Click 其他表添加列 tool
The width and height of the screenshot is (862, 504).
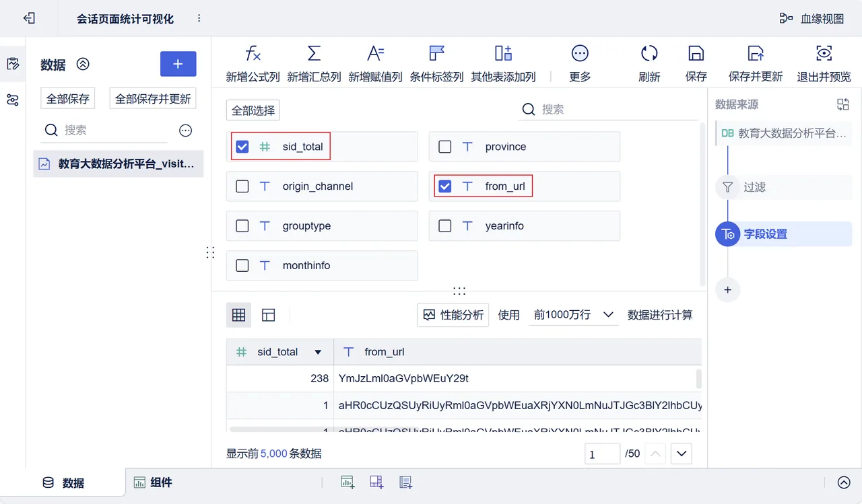click(x=503, y=64)
